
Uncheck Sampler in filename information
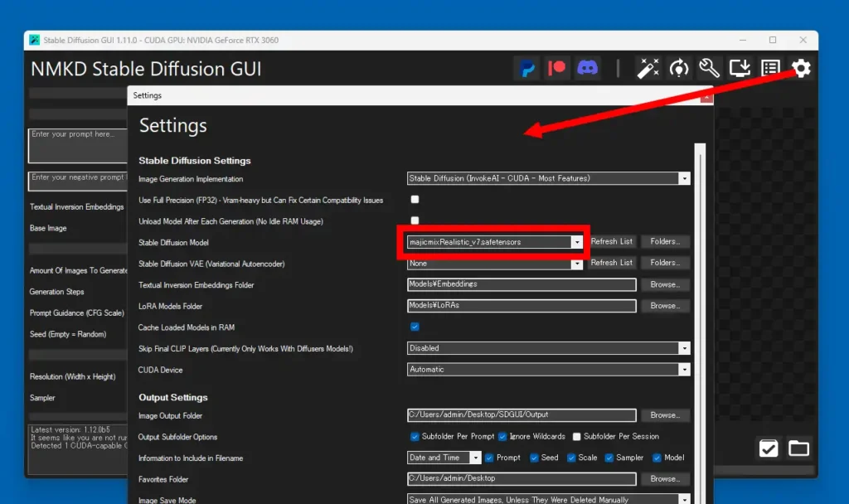coord(609,458)
